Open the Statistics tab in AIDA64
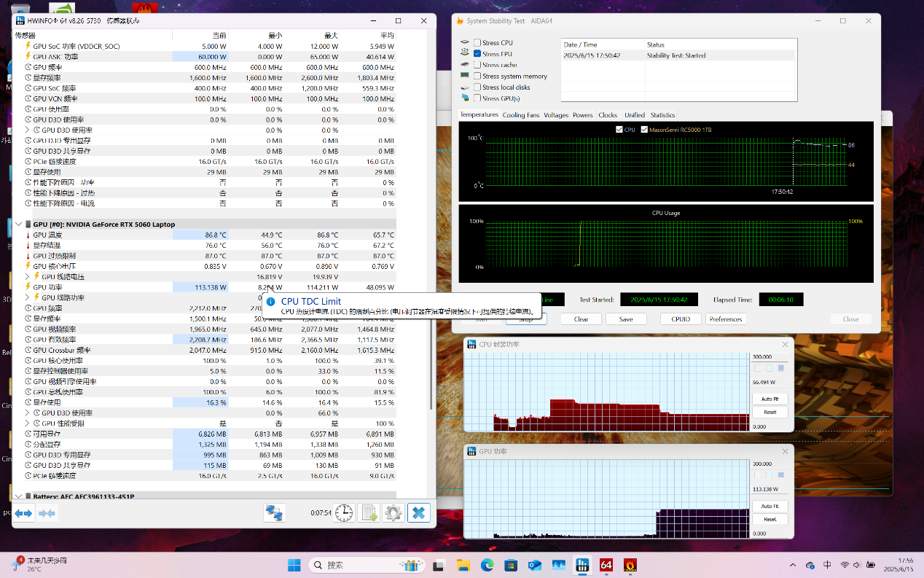The height and width of the screenshot is (578, 924). (x=662, y=115)
